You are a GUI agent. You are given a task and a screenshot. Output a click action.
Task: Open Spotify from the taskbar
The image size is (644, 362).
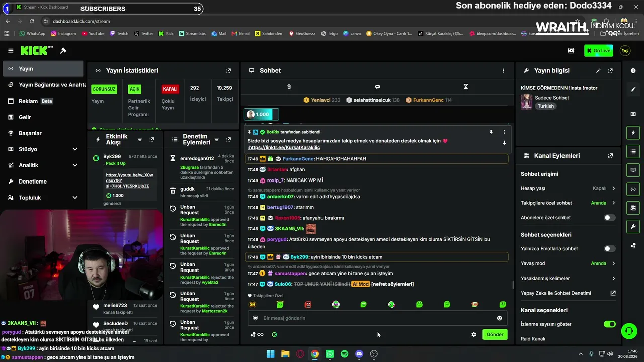click(x=344, y=354)
